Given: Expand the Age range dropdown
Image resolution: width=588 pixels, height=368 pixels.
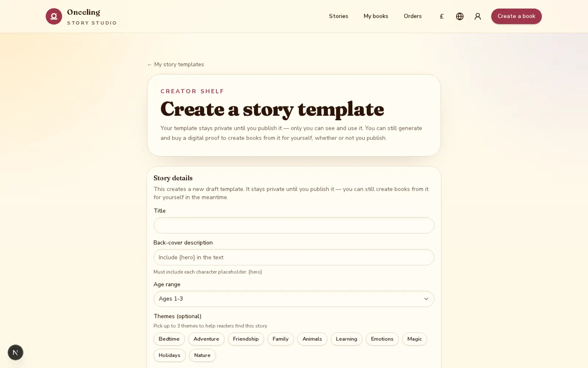Looking at the screenshot, I should coord(294,299).
